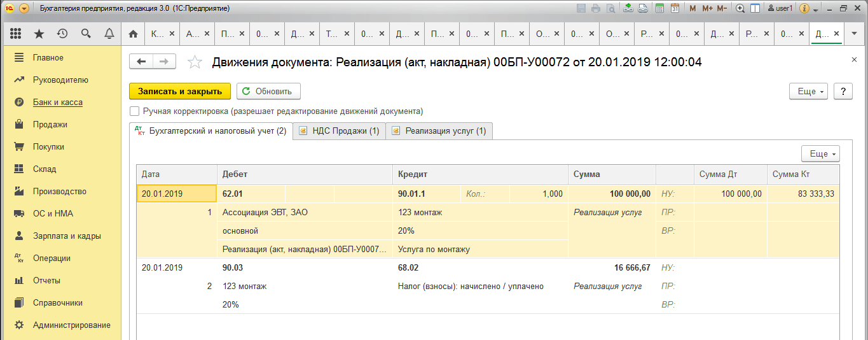The width and height of the screenshot is (868, 340).
Task: Click the zoom scale magnifier icon
Action: point(740,8)
